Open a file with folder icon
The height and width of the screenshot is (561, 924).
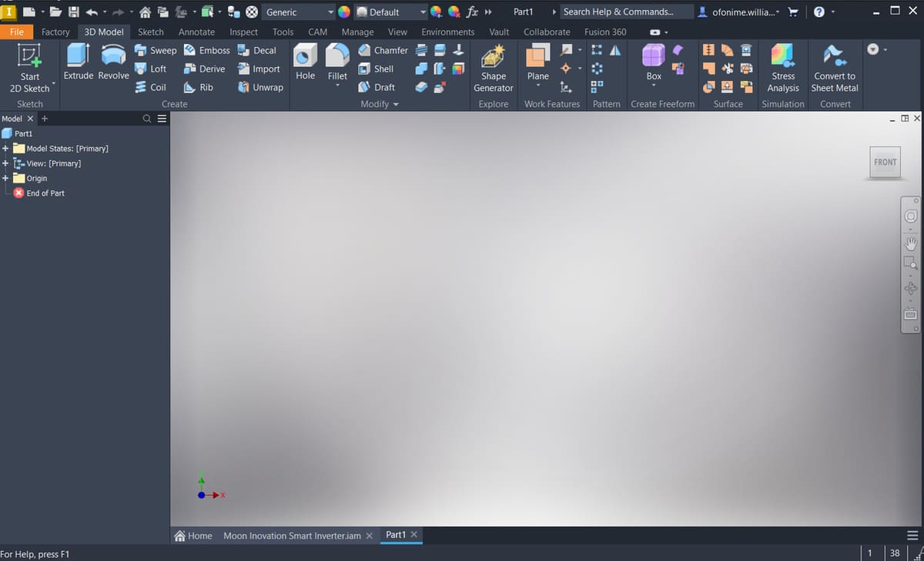point(55,12)
